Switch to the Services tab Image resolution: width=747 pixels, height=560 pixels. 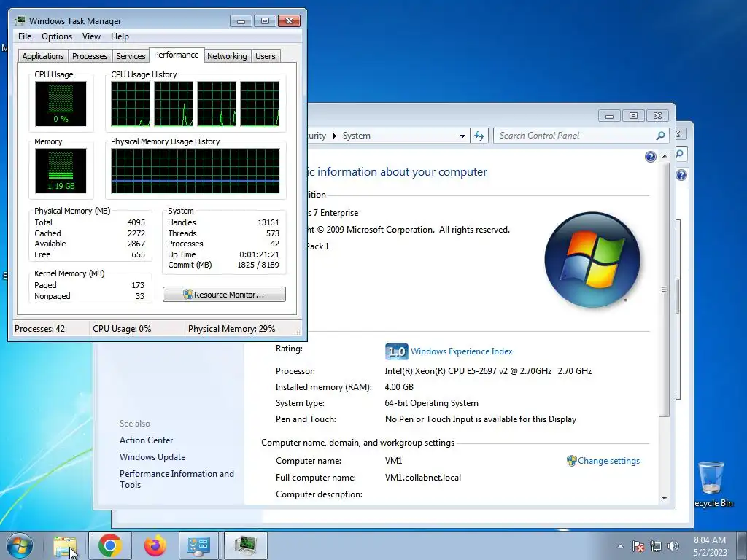pos(131,56)
